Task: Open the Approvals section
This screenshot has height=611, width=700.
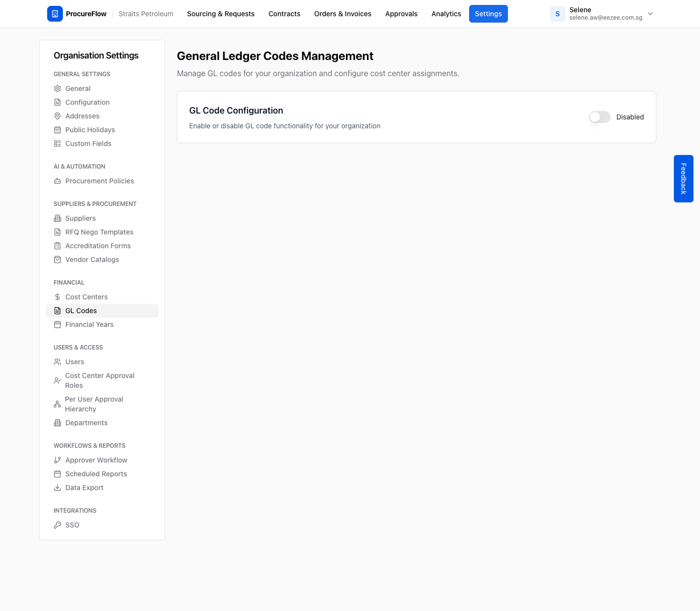Action: [x=401, y=14]
